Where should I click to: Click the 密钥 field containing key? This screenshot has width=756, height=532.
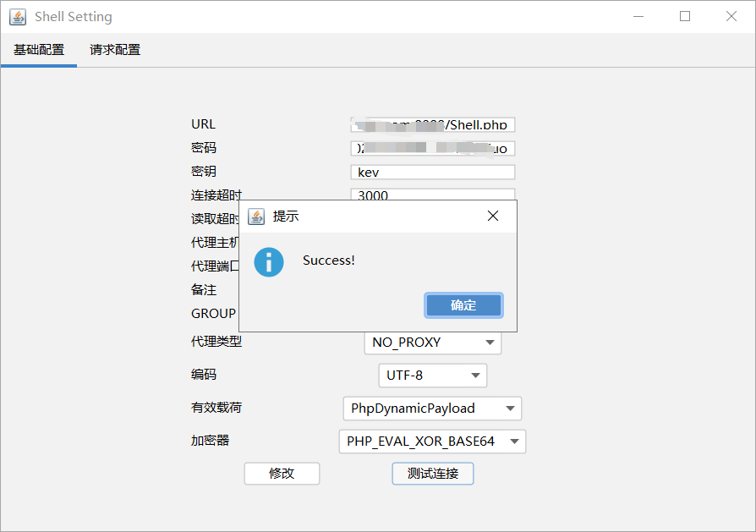(x=432, y=172)
